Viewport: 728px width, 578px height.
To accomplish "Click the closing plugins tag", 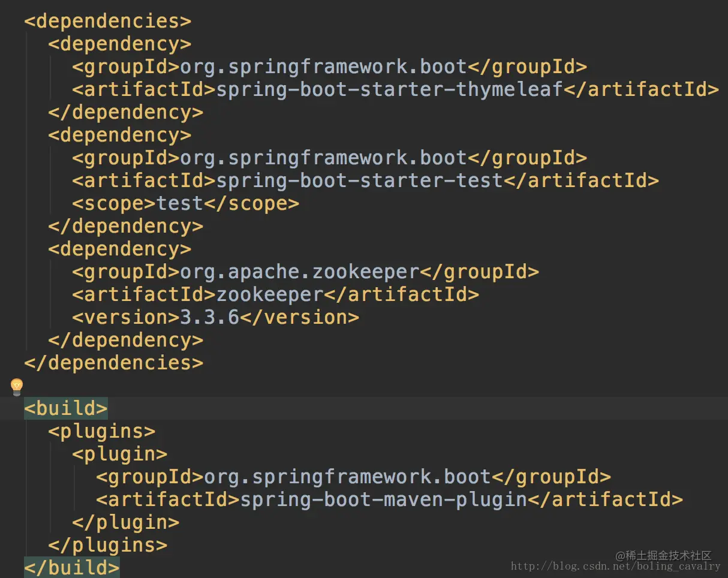I will [108, 545].
